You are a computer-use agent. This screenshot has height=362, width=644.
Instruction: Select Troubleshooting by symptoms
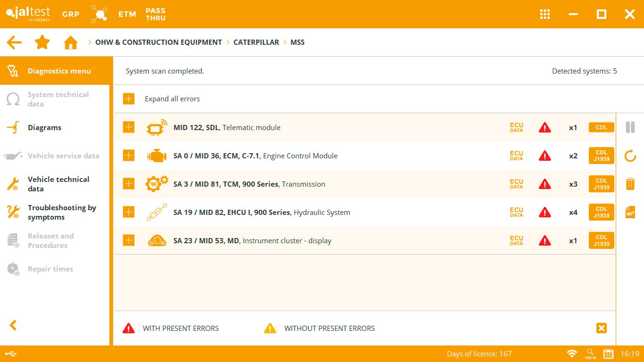point(61,213)
